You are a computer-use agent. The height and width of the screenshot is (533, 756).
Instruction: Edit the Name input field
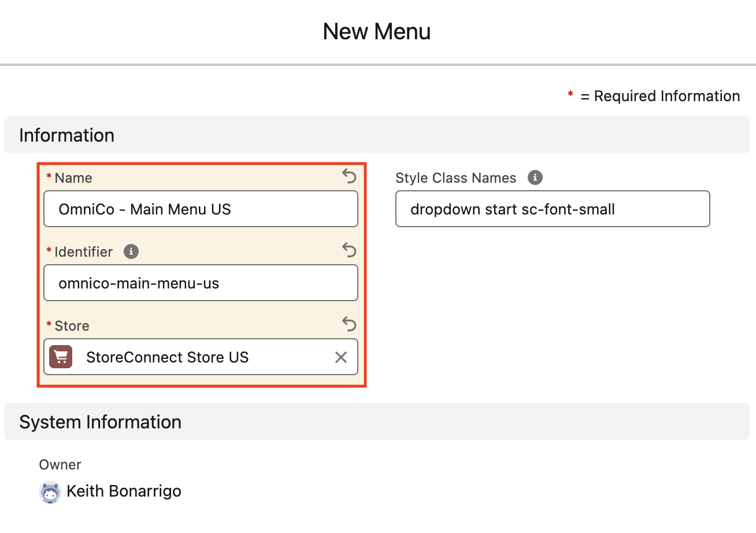click(201, 209)
